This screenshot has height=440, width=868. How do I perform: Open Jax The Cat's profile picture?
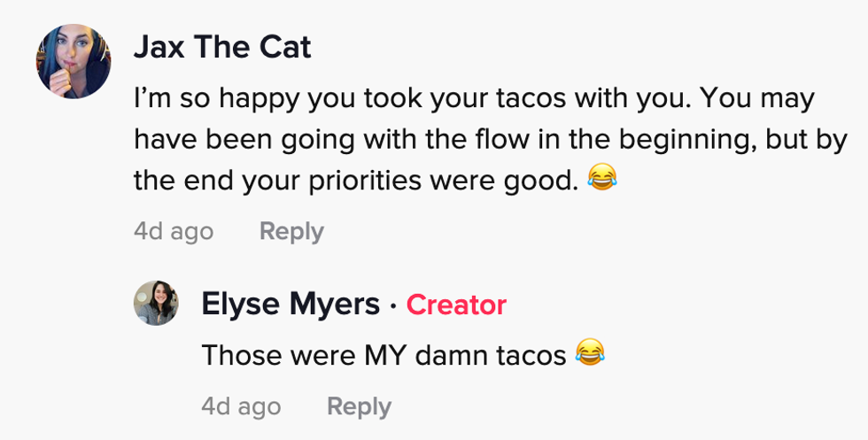click(x=74, y=62)
